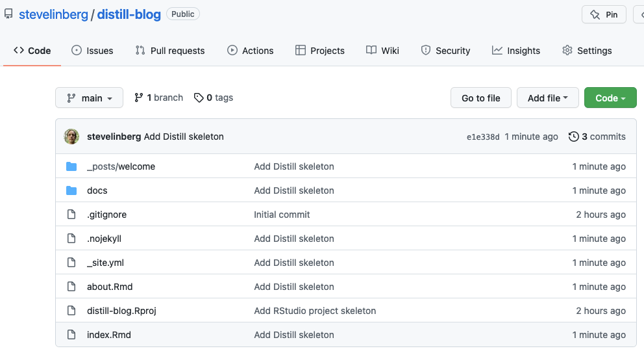Click the docs folder icon

click(x=71, y=190)
